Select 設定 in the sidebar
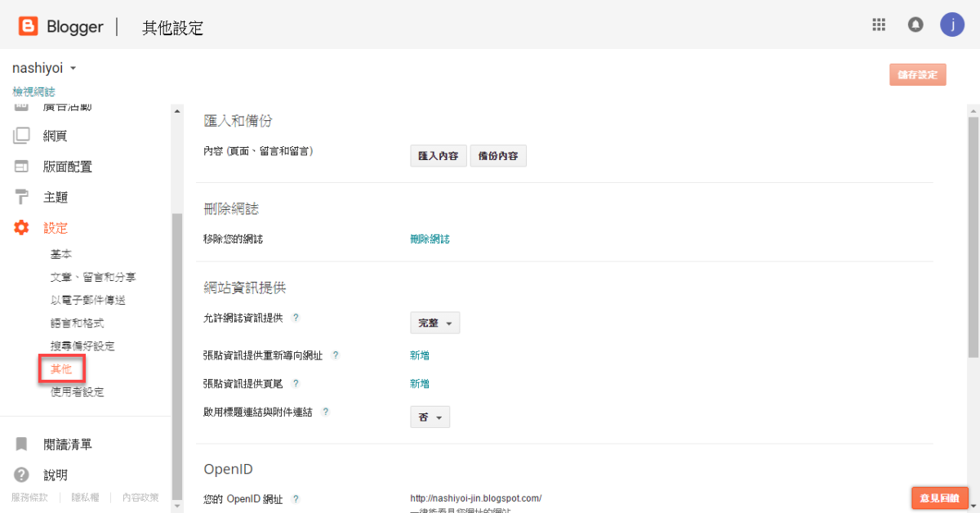The width and height of the screenshot is (980, 513). [56, 228]
